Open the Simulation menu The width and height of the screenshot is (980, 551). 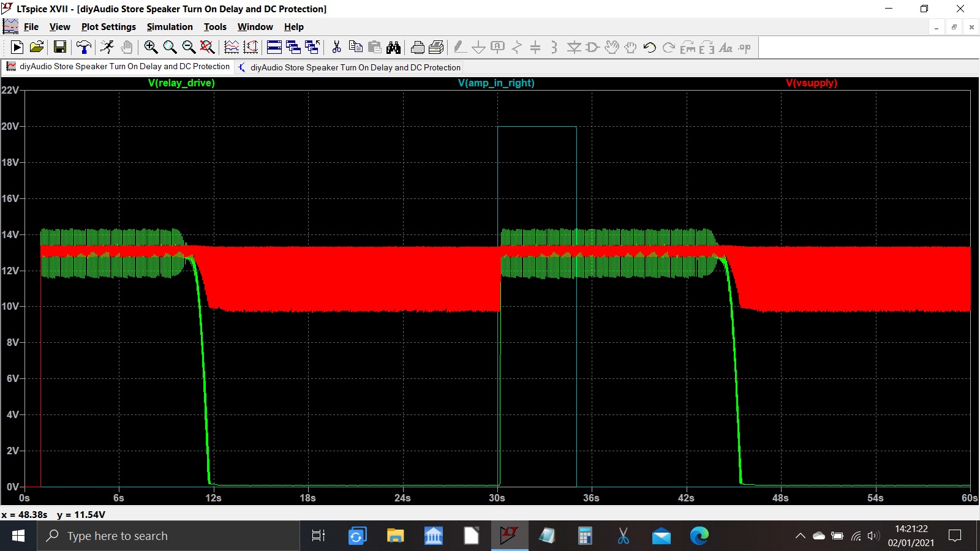(170, 27)
